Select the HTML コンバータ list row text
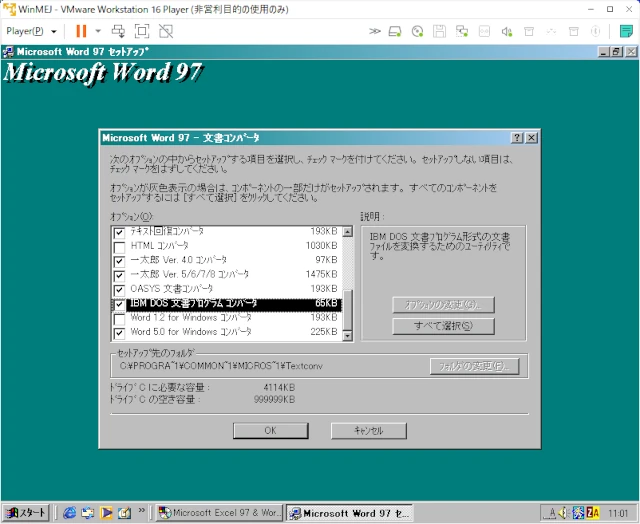 click(160, 246)
